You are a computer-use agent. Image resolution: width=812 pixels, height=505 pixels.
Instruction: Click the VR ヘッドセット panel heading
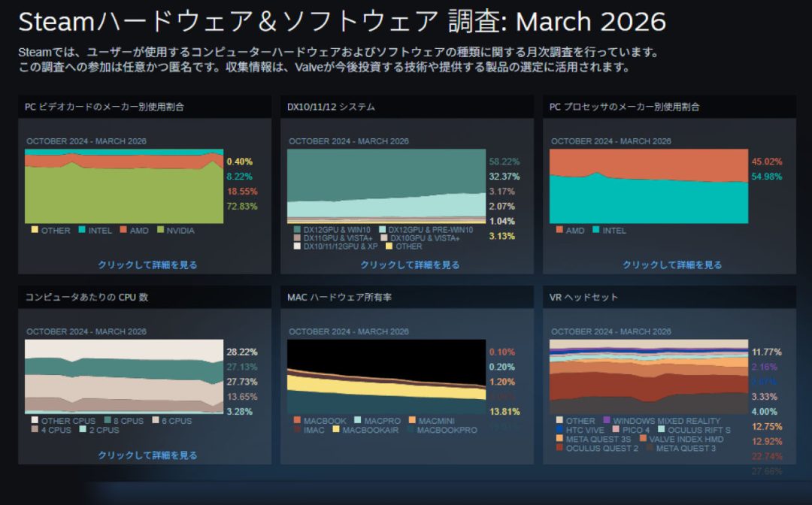[584, 298]
